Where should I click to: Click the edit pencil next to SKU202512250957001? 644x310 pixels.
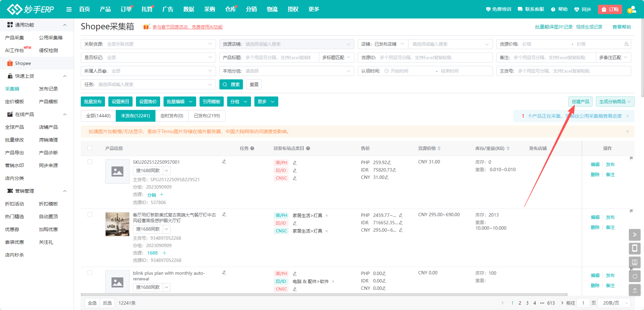coord(224,162)
